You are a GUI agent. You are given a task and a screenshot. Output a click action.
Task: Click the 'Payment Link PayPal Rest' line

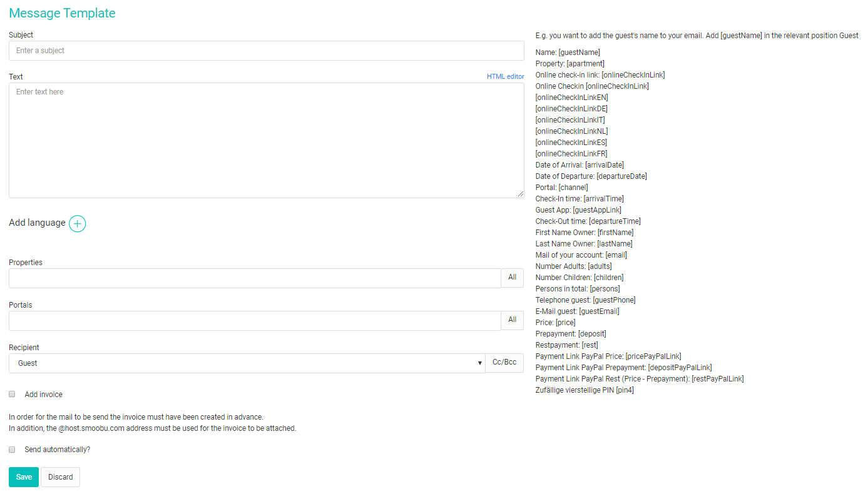(640, 379)
